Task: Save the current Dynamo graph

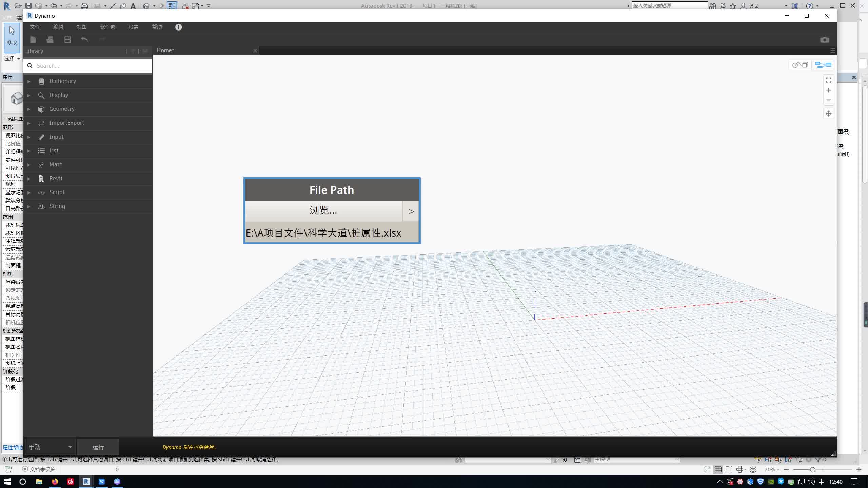Action: click(x=67, y=40)
